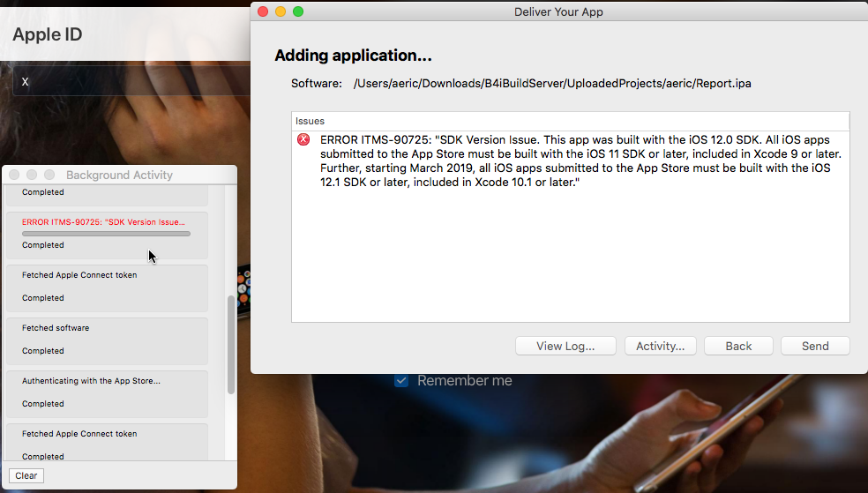Clear the Background Activity list
The height and width of the screenshot is (493, 868).
(x=26, y=476)
